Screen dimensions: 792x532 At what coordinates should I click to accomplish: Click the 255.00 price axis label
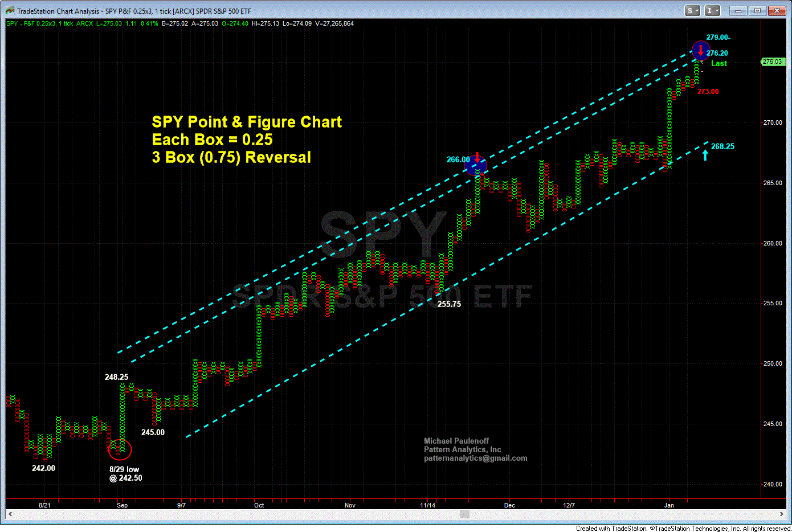(773, 303)
